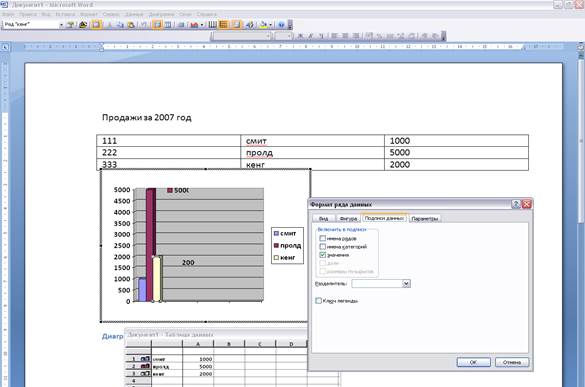
Task: Select the By Column toolbar icon
Action: 168,25
